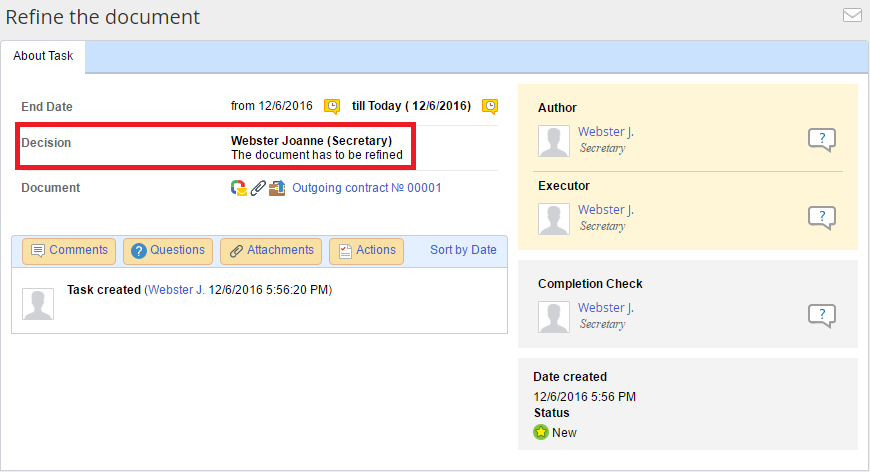Open the Outgoing contract № 00001 link
The image size is (870, 472).
pos(366,188)
